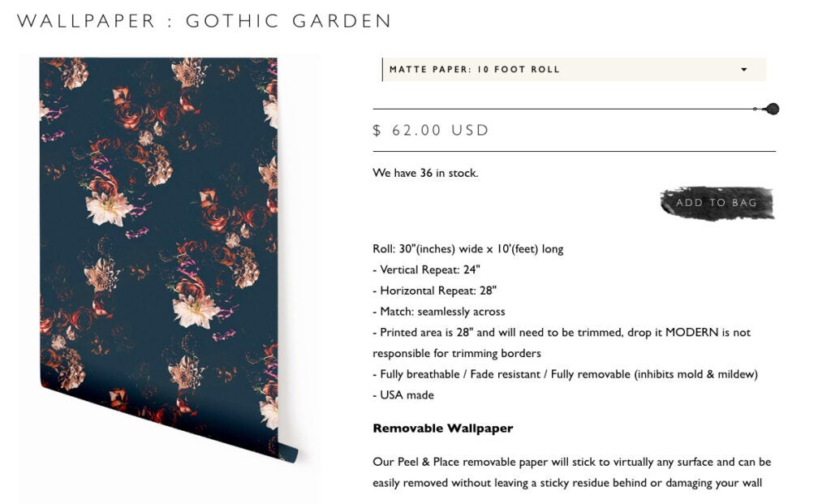Click the Removable Wallpaper heading

[443, 429]
